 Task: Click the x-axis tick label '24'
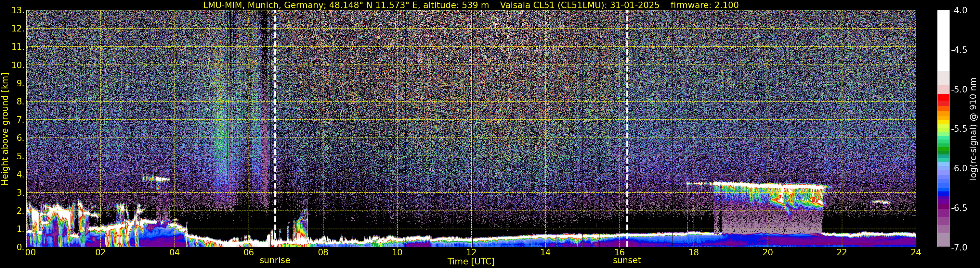click(916, 252)
